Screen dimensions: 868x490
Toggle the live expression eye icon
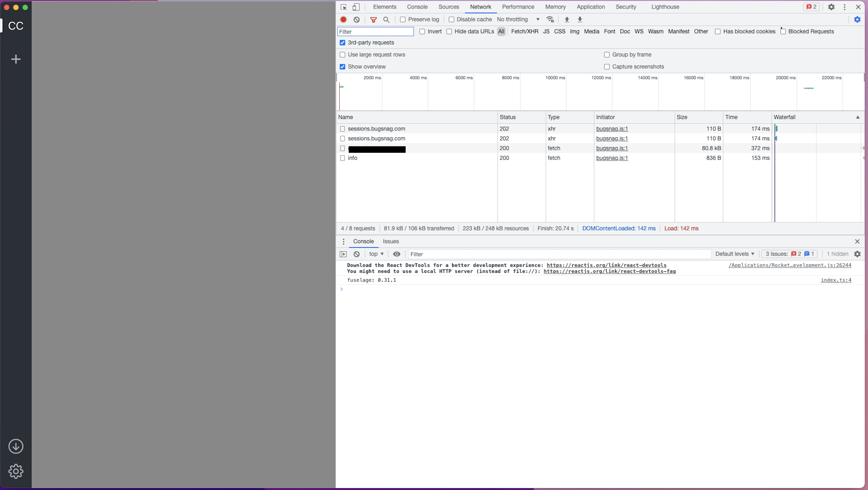coord(397,254)
